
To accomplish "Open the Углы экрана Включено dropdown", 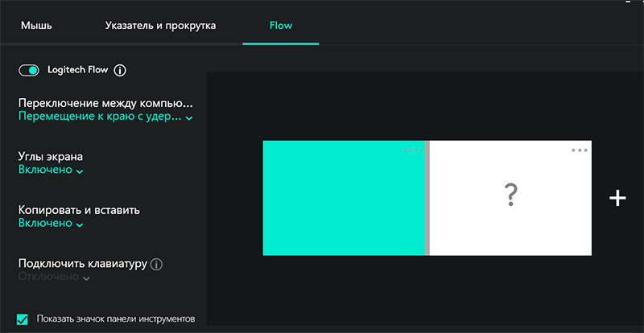I will 51,171.
